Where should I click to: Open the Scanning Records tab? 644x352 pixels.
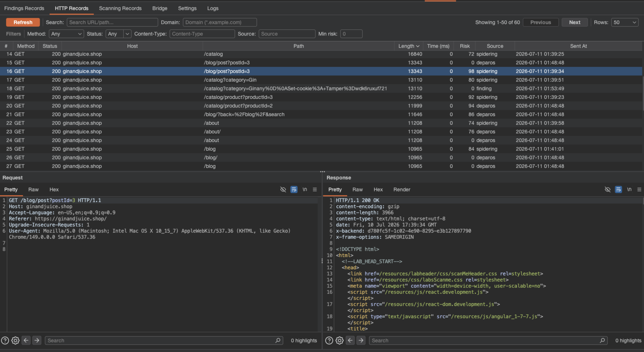pos(120,8)
